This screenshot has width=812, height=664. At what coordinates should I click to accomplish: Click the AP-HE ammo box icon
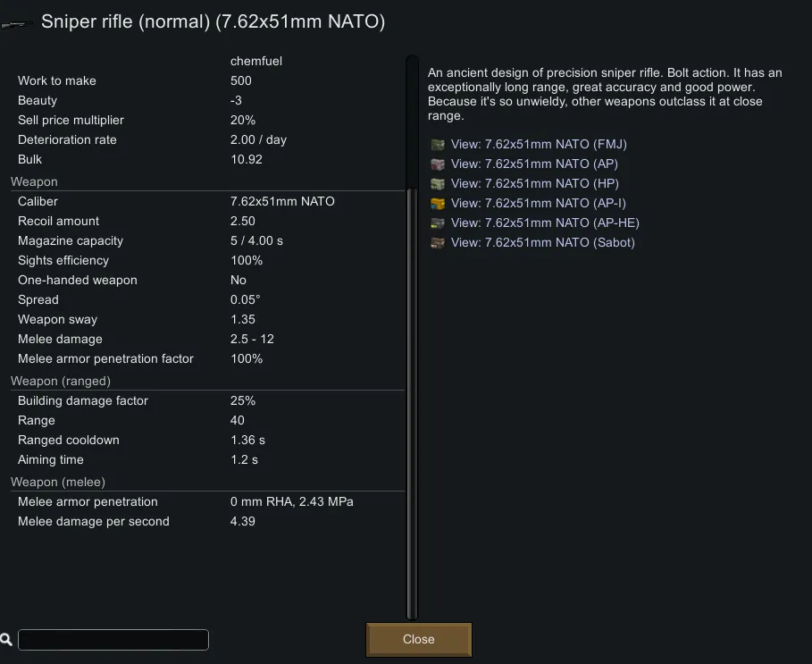[x=438, y=223]
